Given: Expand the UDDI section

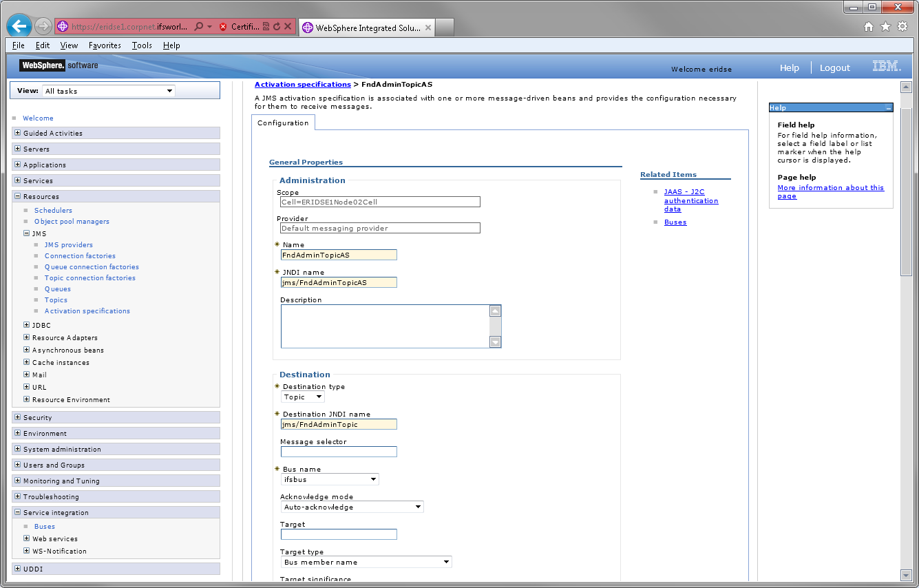Looking at the screenshot, I should 17,569.
